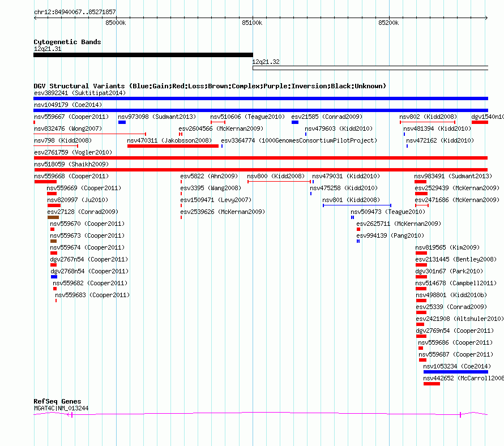Select the dgv2768n54 (Cooper2011) label
The width and height of the screenshot is (504, 446).
coord(89,271)
